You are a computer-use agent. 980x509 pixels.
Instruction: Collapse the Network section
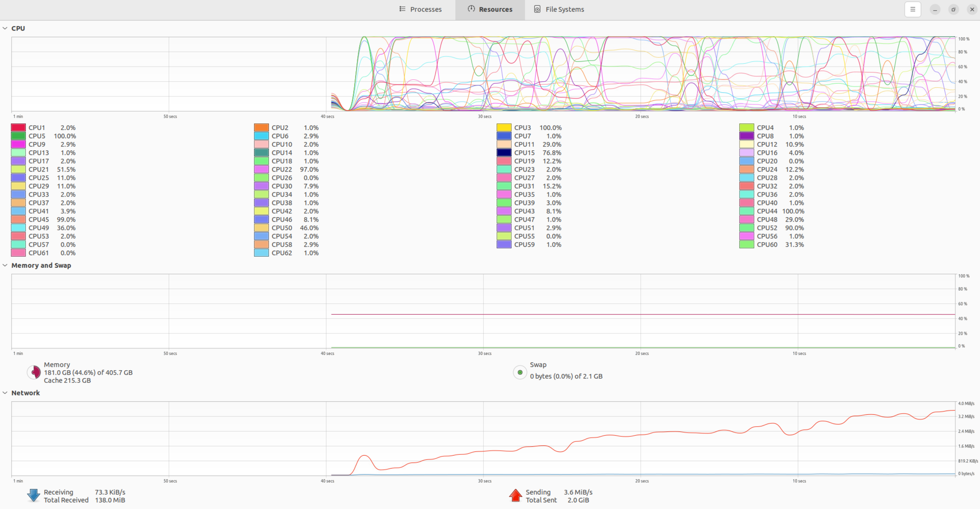(5, 393)
